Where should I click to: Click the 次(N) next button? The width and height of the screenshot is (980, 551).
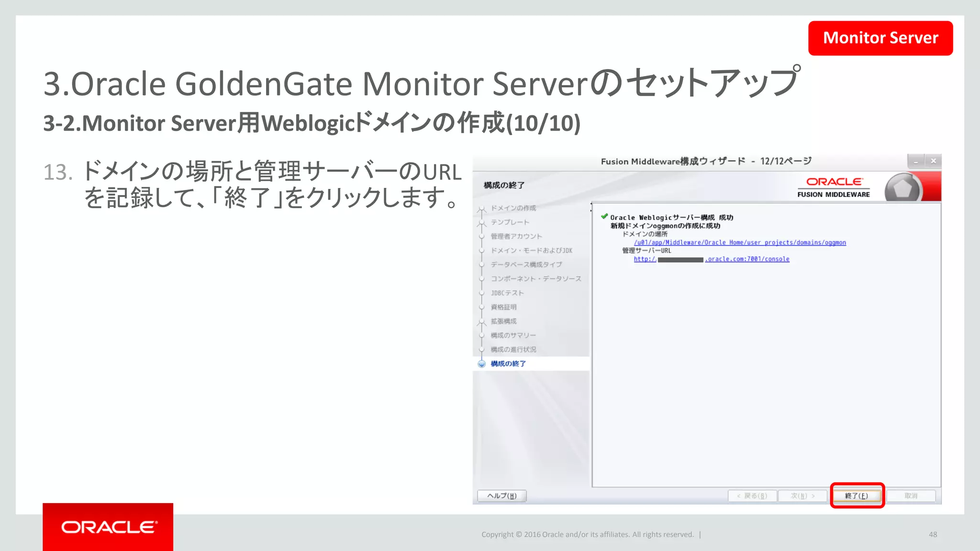point(802,496)
